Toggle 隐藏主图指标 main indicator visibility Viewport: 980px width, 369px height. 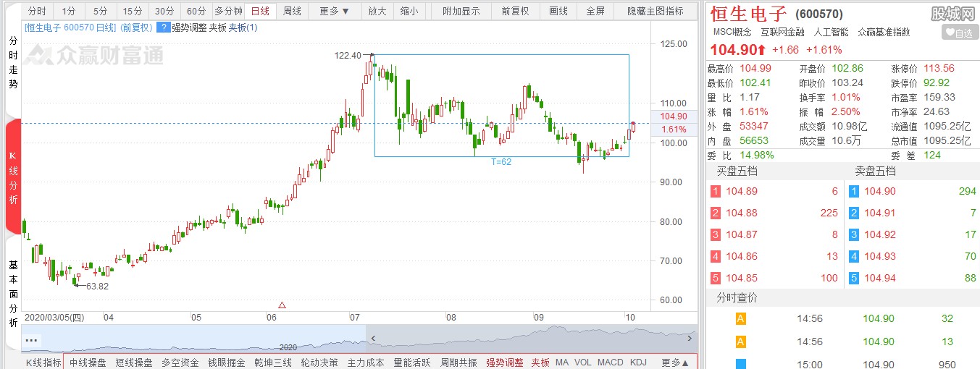tap(656, 11)
